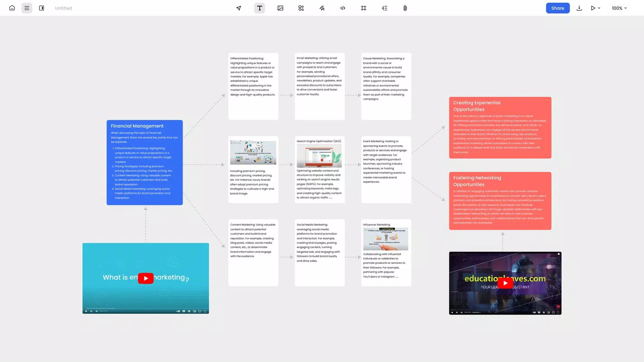Start presentation with play icon
Viewport: 644px width, 362px height.
[x=593, y=8]
